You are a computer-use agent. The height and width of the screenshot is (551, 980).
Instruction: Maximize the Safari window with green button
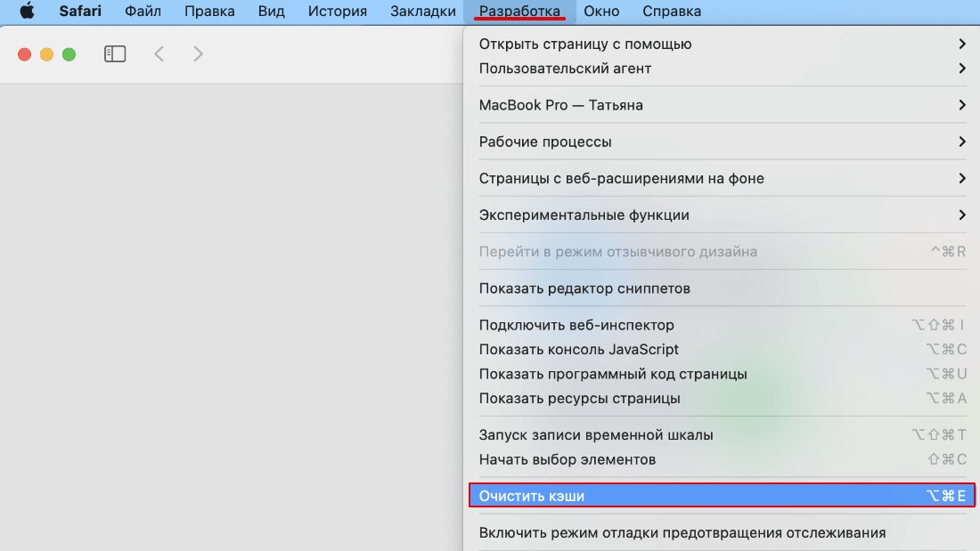point(69,54)
